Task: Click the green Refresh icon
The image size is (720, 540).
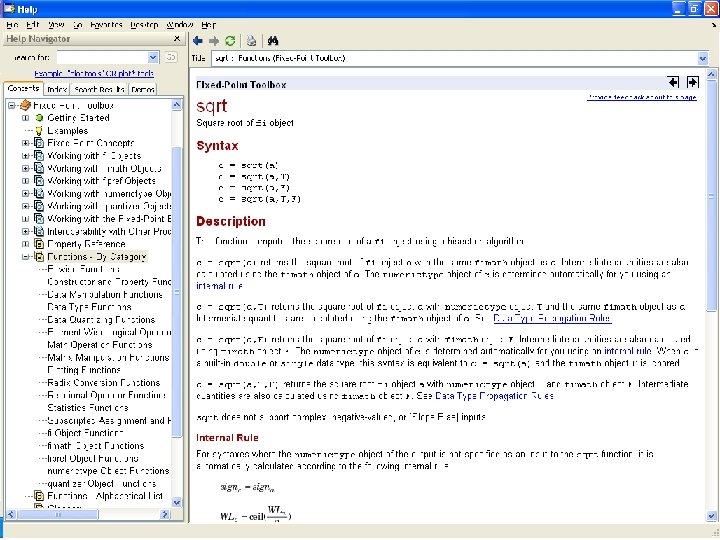Action: click(x=230, y=41)
